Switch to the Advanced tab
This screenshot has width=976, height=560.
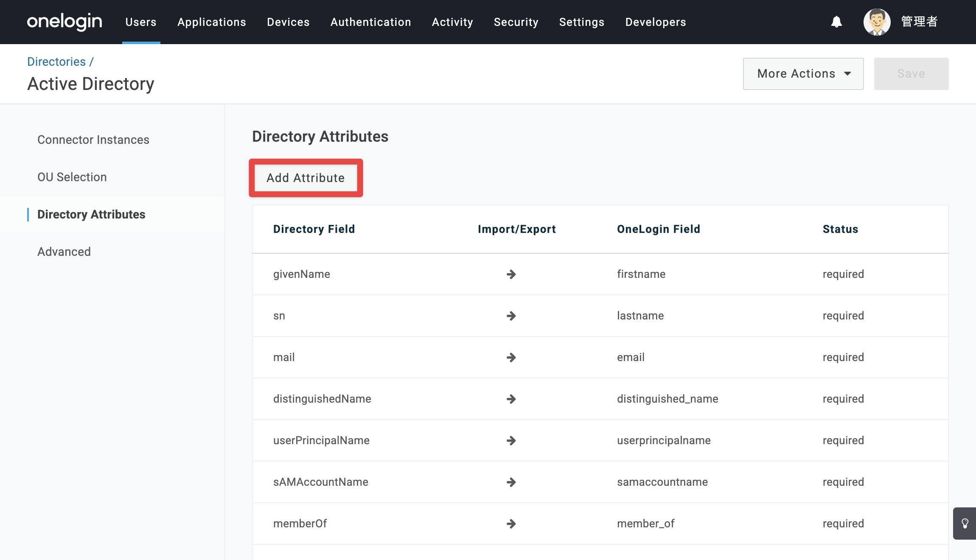[x=64, y=252]
